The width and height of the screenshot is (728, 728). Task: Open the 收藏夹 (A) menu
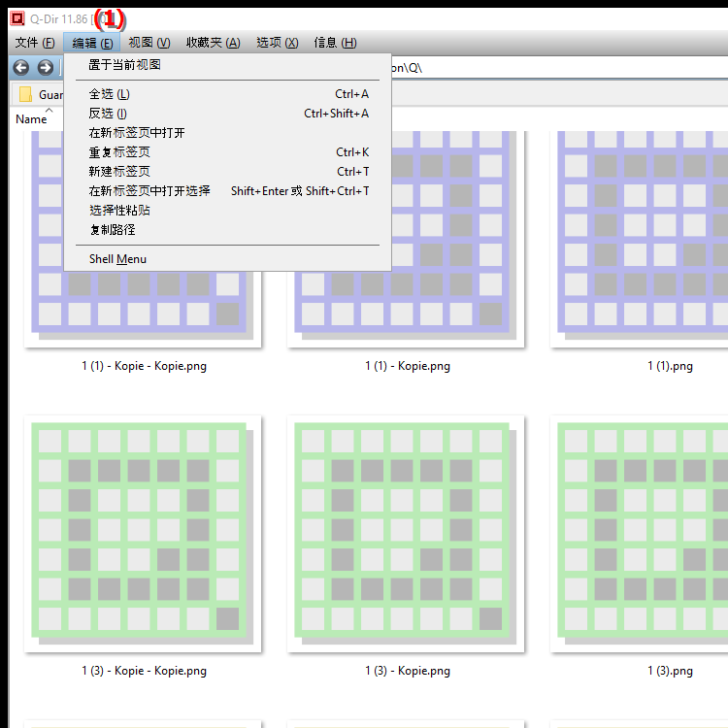click(214, 43)
